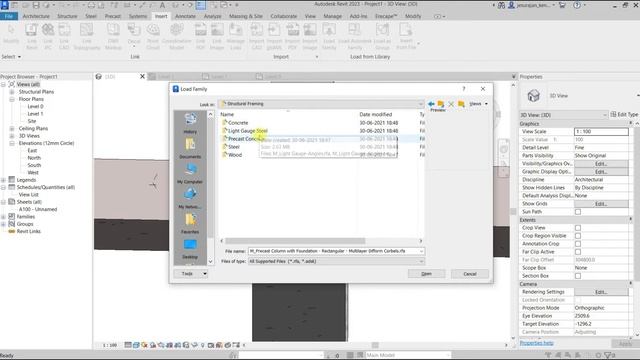640x360 pixels.
Task: Create a new folder using the dialog toolbar icon
Action: coord(461,104)
